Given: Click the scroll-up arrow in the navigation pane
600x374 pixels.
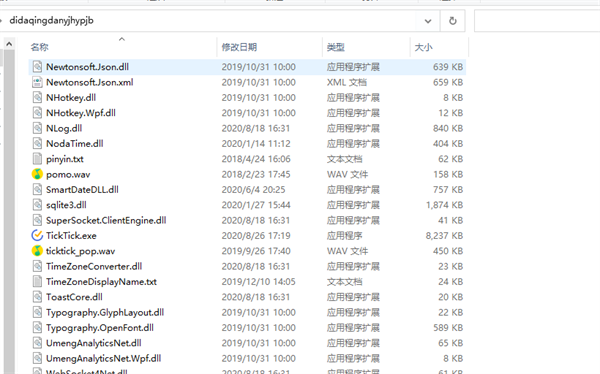Looking at the screenshot, I should point(9,44).
